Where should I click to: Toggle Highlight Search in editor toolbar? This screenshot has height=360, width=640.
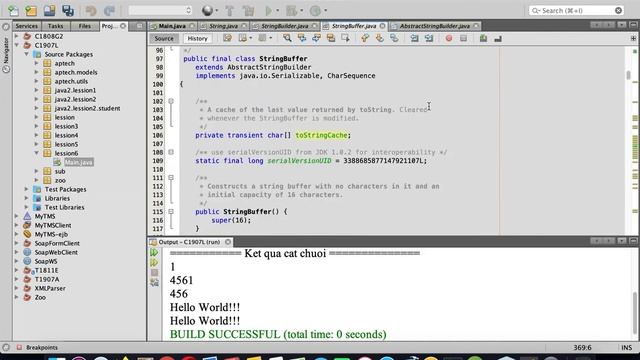click(331, 38)
